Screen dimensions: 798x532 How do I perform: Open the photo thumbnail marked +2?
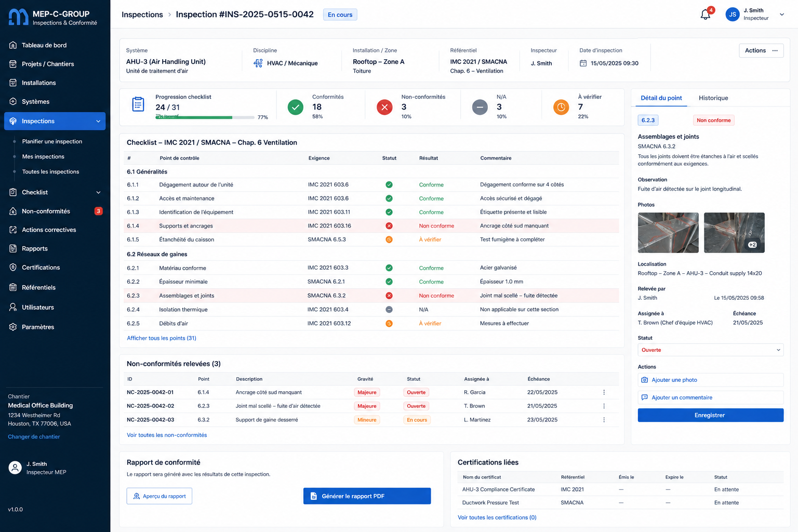[x=734, y=233]
